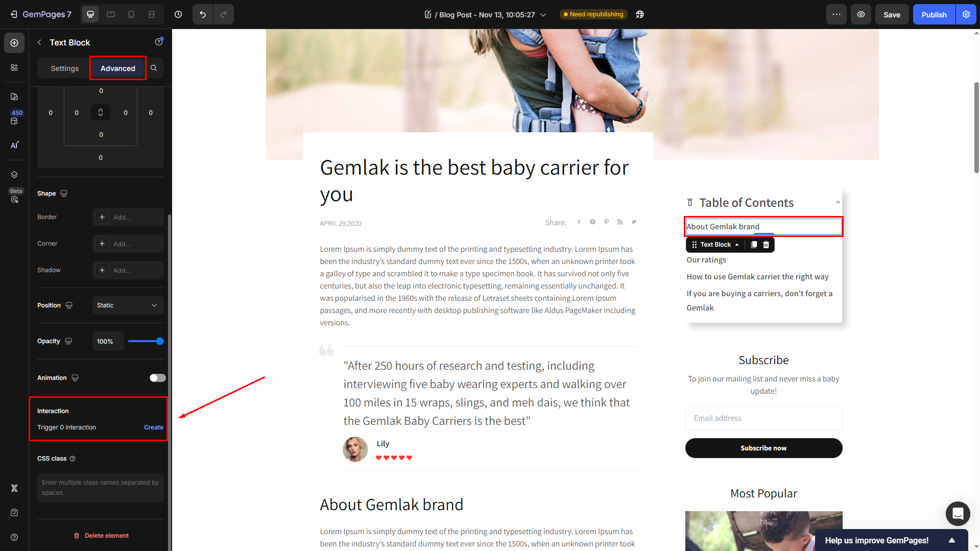
Task: Click the redo arrow icon
Action: click(224, 14)
